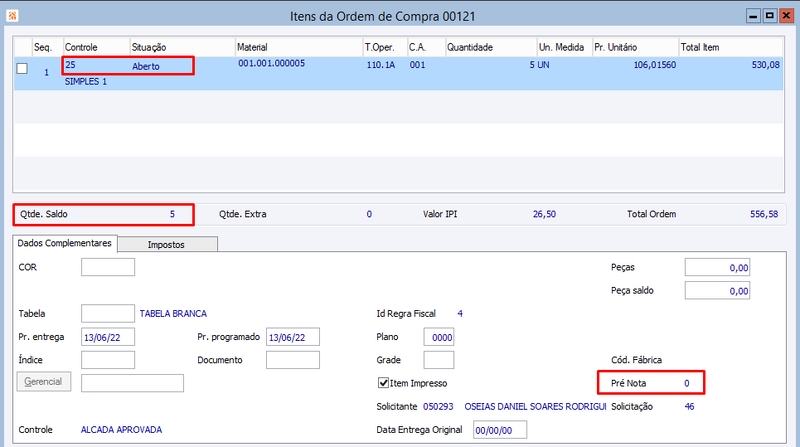
Task: Click the unit price 106,01560
Action: (655, 65)
